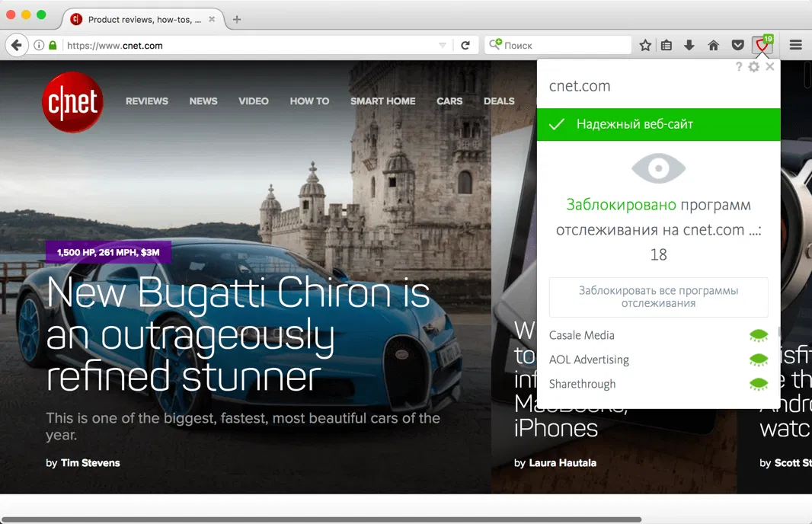Click the Надежный веб-сайт green banner

click(658, 124)
